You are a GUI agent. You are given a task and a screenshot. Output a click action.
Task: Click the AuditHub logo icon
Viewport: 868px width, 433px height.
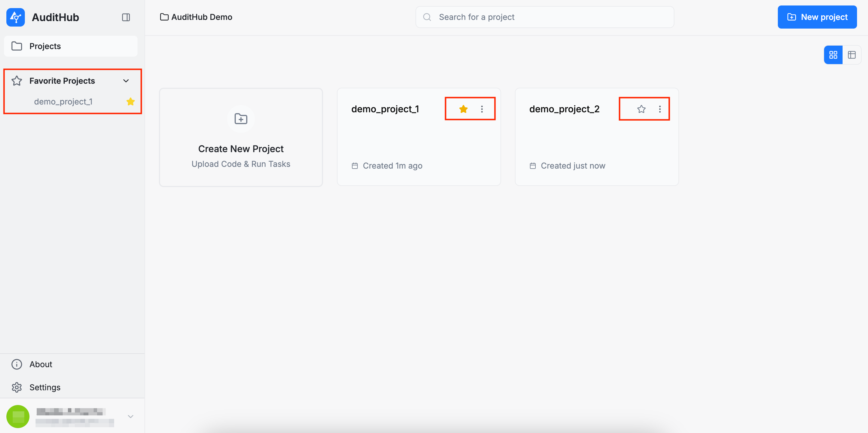click(16, 17)
